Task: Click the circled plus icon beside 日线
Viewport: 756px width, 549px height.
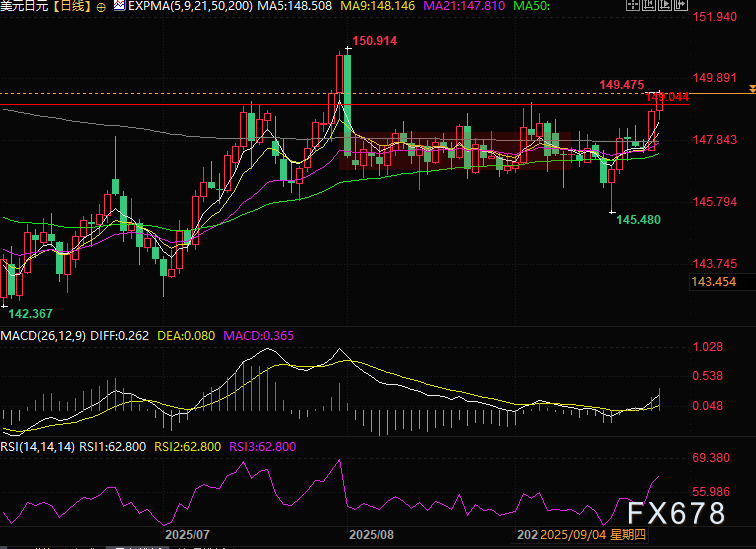Action: 100,7
